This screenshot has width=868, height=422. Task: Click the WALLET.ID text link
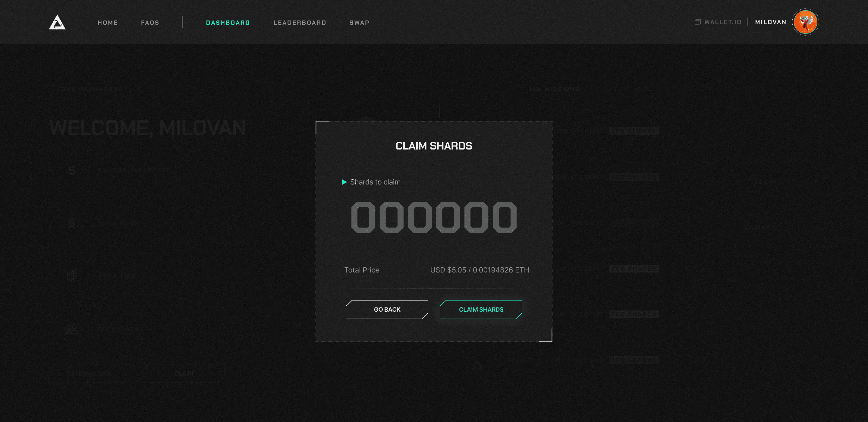pos(722,22)
